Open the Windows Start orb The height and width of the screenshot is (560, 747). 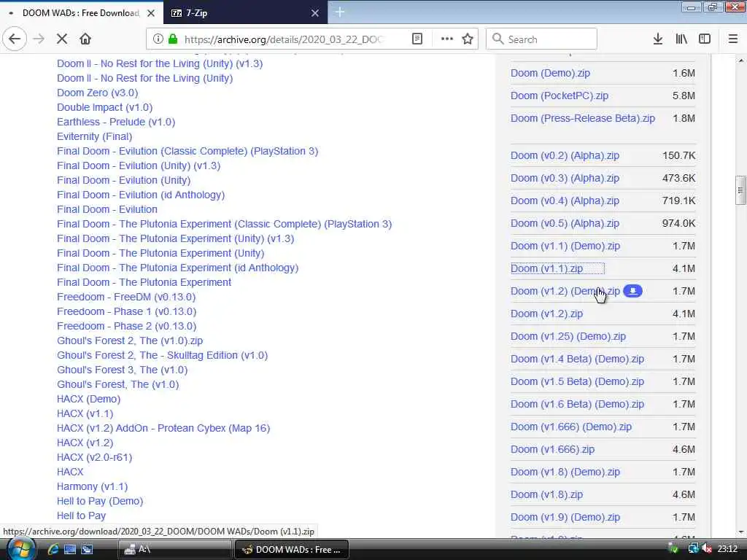(20, 550)
